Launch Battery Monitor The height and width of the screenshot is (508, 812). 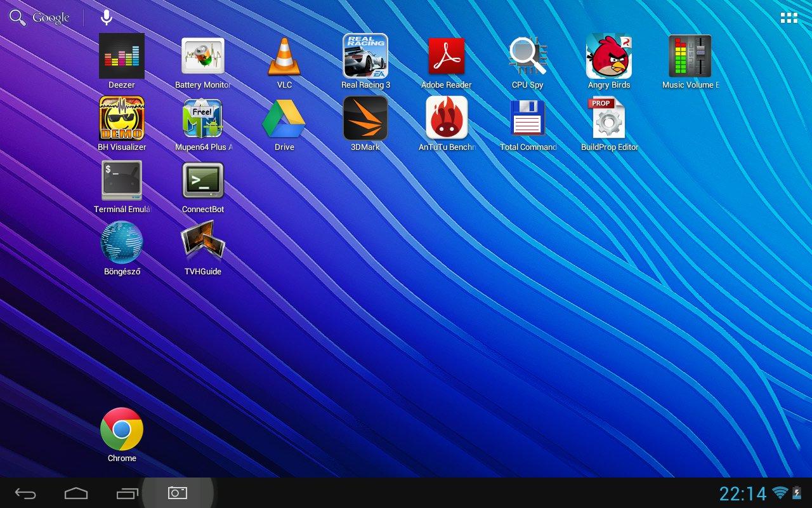pos(203,61)
